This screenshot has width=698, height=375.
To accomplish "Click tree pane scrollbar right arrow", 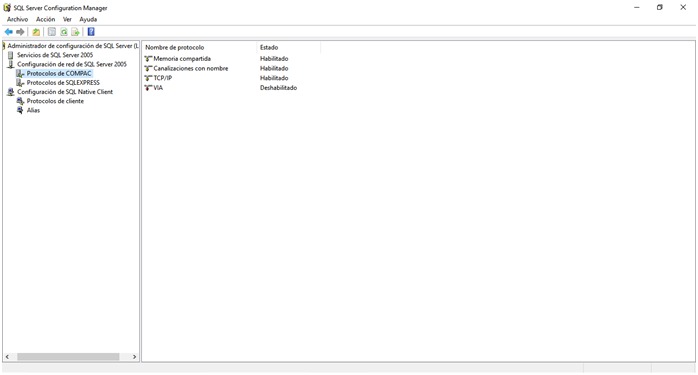I will 134,357.
